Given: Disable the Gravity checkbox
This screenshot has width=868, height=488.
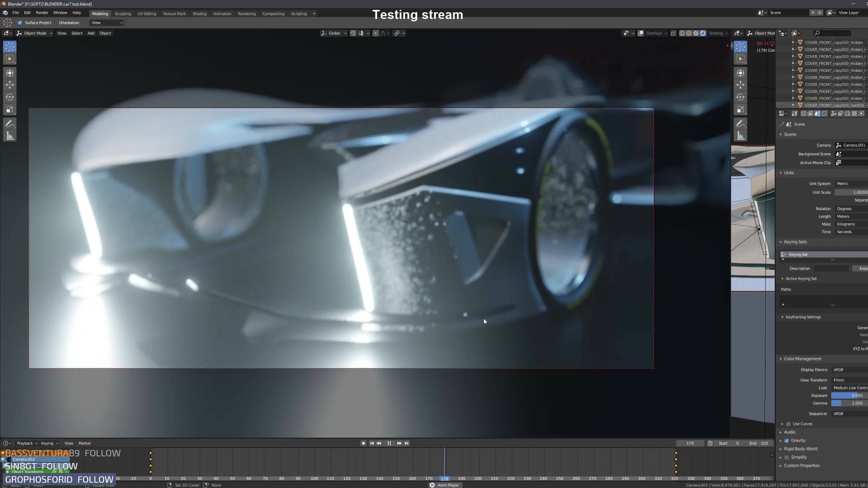Looking at the screenshot, I should coord(787,441).
